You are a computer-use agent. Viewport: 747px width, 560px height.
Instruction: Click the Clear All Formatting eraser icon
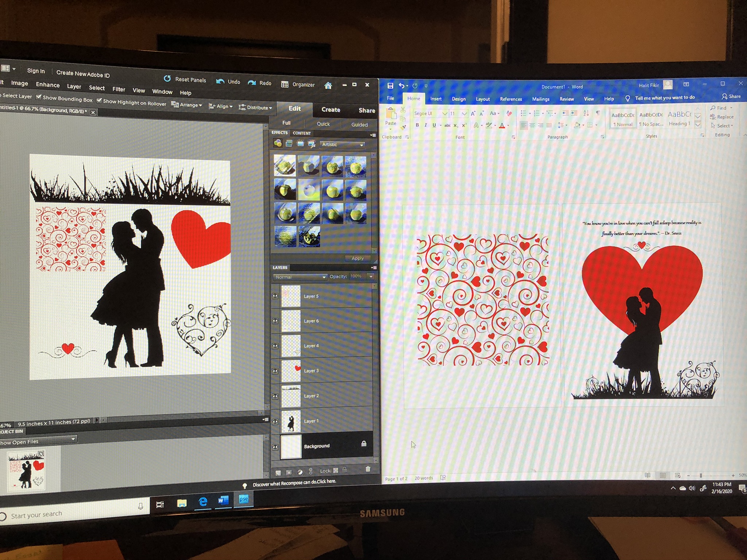tap(509, 113)
